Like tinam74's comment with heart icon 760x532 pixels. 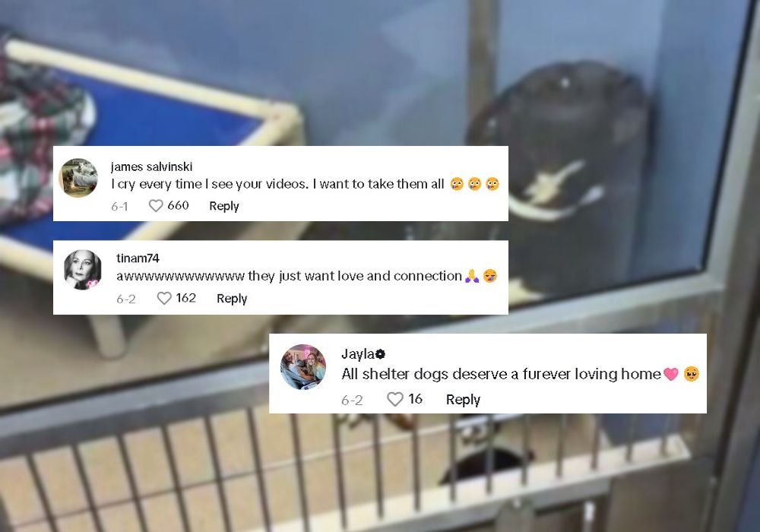[x=164, y=298]
